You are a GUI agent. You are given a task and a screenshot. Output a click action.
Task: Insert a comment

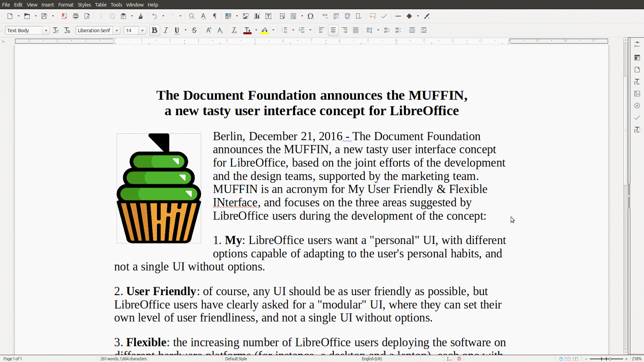point(373,16)
